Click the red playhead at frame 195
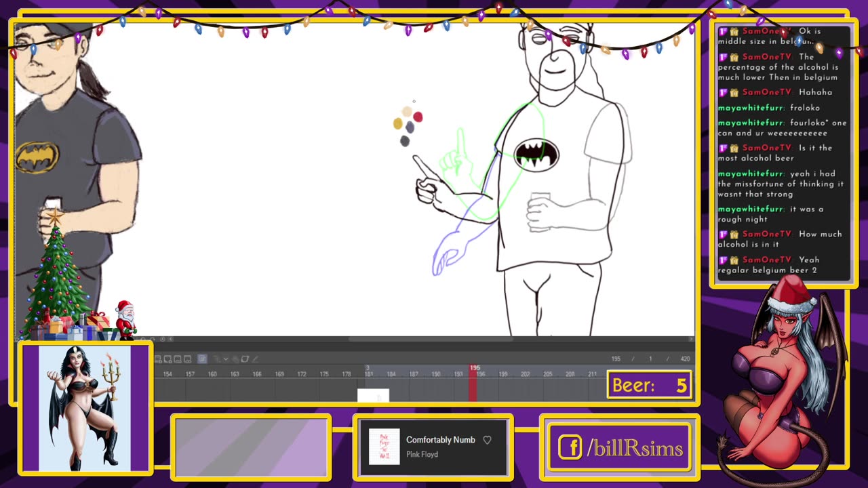 point(473,382)
